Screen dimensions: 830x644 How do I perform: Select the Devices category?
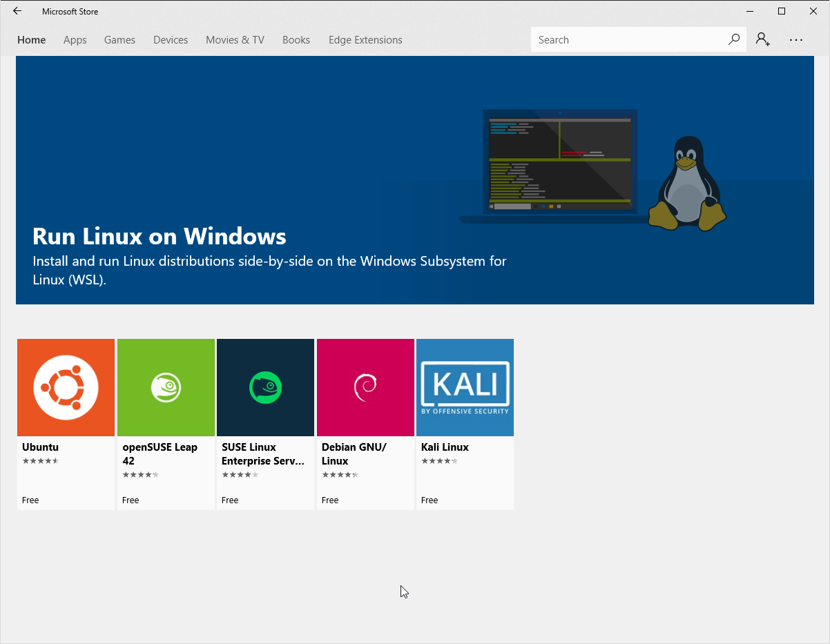[x=171, y=39]
